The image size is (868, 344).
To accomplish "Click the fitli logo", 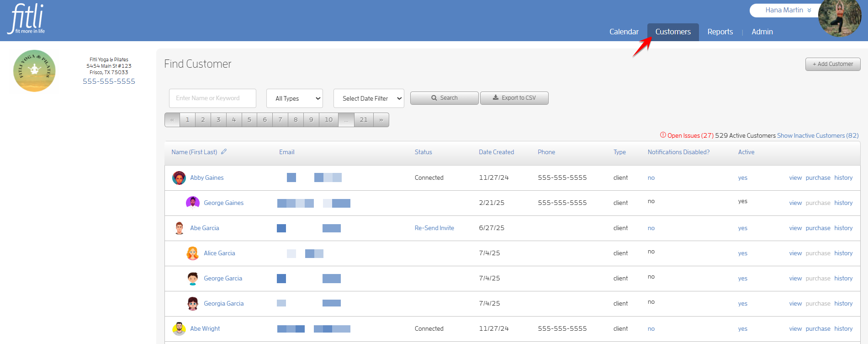I will 26,18.
